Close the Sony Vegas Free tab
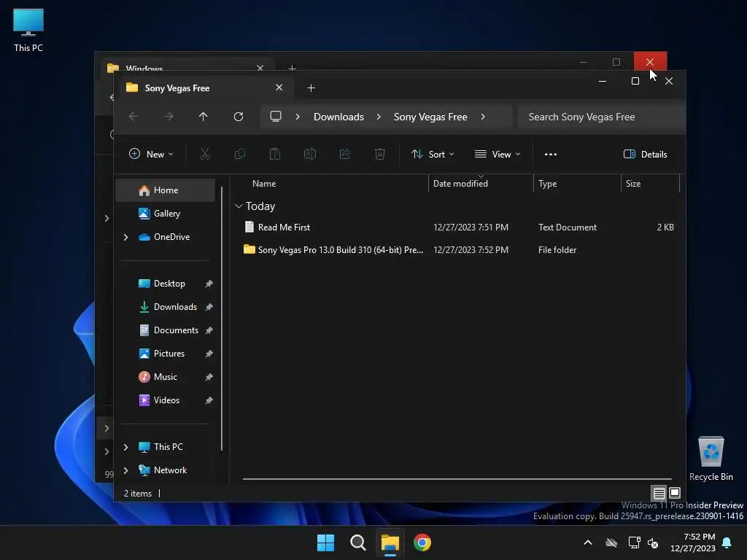The width and height of the screenshot is (747, 560). [279, 87]
